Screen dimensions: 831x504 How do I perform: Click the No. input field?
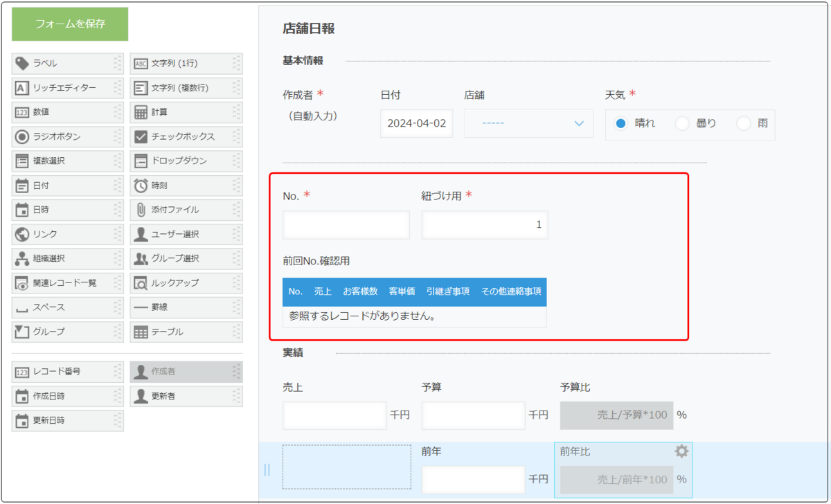[x=346, y=225]
